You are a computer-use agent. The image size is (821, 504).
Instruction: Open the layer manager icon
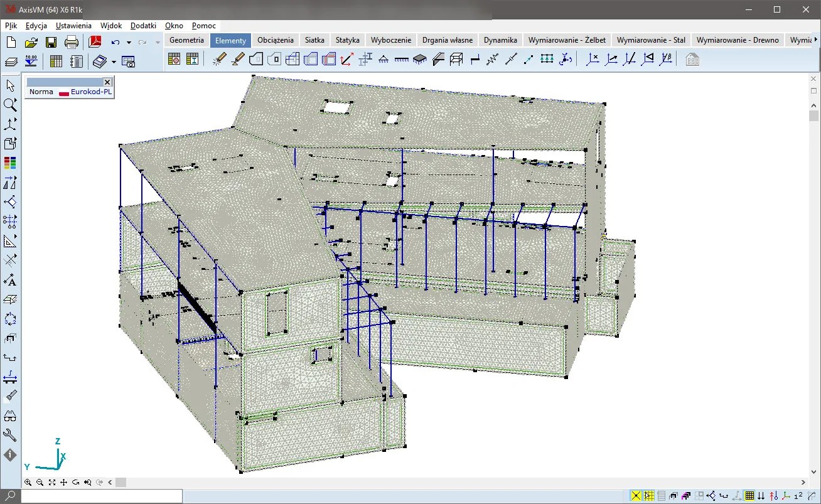(11, 62)
